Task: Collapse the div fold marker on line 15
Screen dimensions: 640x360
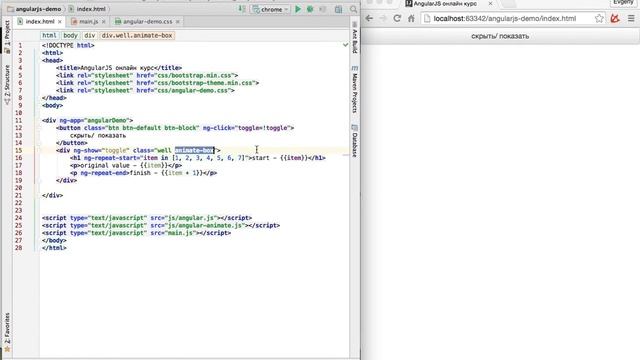Action: coord(39,150)
